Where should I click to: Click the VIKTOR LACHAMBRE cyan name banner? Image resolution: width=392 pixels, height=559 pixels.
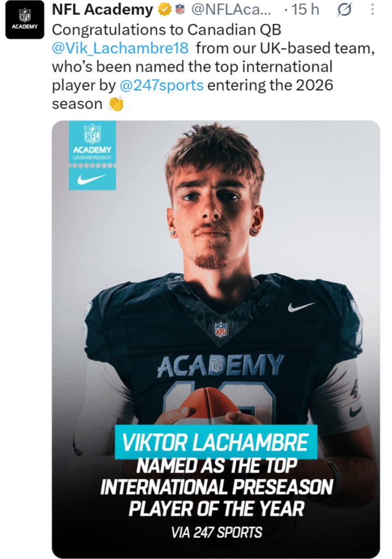[x=216, y=442]
